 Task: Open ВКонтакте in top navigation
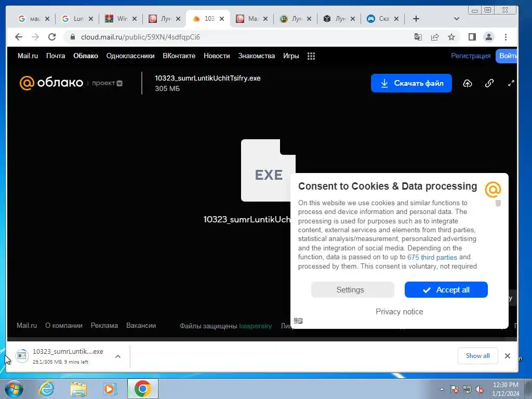coord(179,56)
